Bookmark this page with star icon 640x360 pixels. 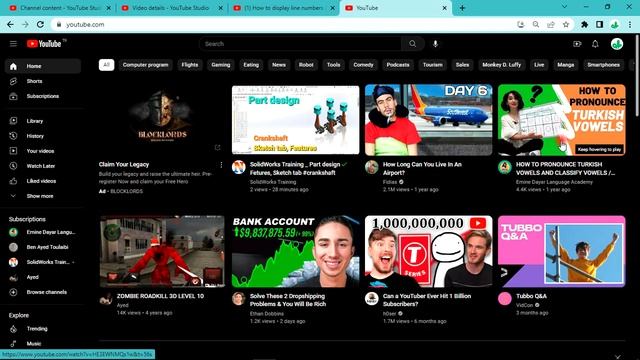[x=566, y=24]
